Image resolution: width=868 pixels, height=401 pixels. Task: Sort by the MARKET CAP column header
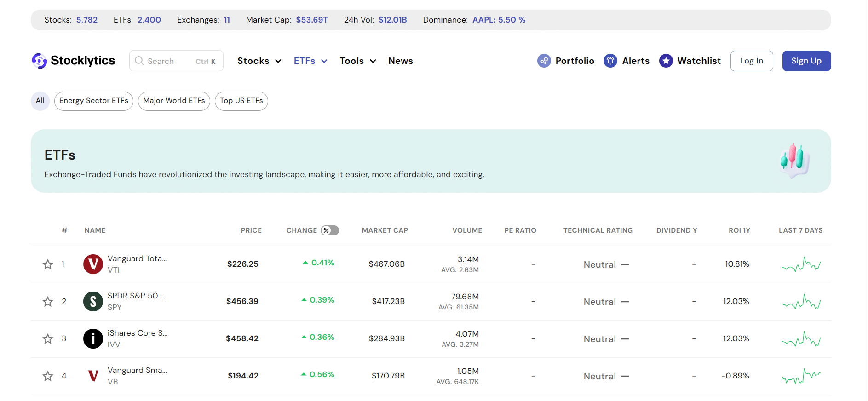tap(385, 230)
